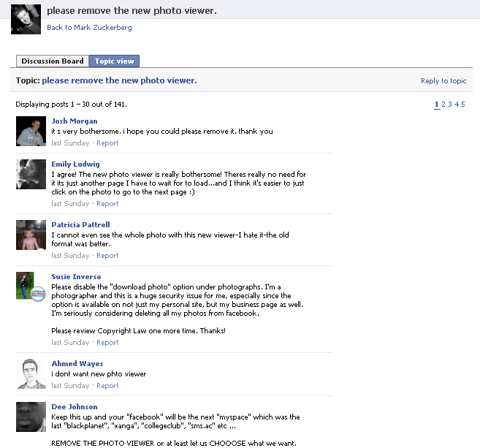Report Josh Morgan's post

(107, 143)
